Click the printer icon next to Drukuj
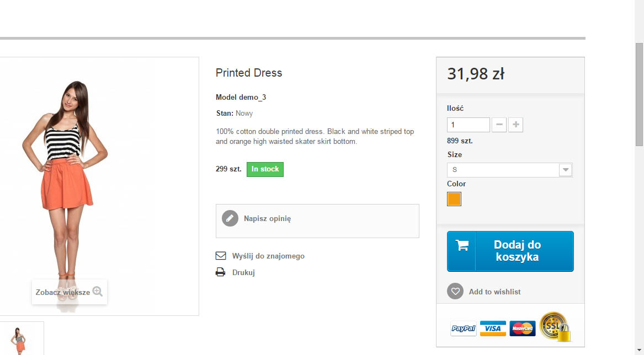Screen dimensions: 644x355 [x=221, y=272]
